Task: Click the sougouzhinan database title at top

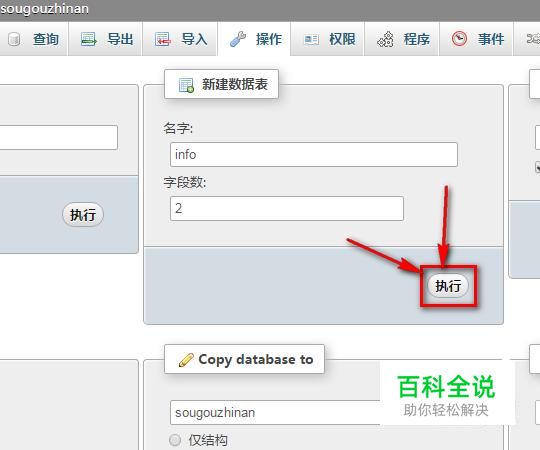Action: click(44, 9)
